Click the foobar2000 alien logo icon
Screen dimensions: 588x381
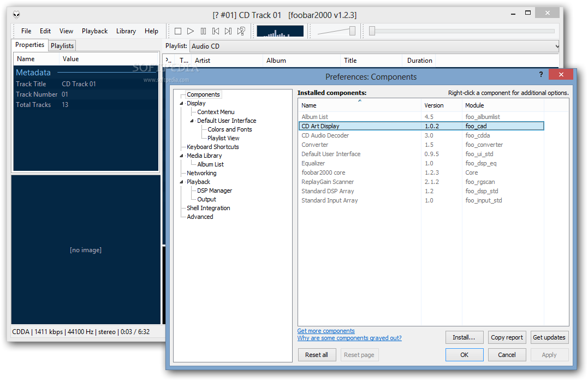[16, 15]
